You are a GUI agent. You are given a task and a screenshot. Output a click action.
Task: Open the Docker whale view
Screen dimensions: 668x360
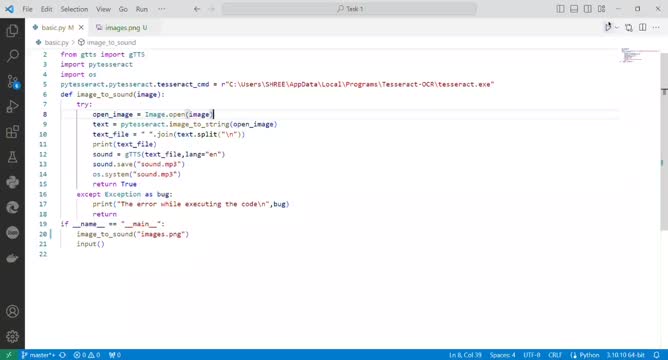coord(12,258)
